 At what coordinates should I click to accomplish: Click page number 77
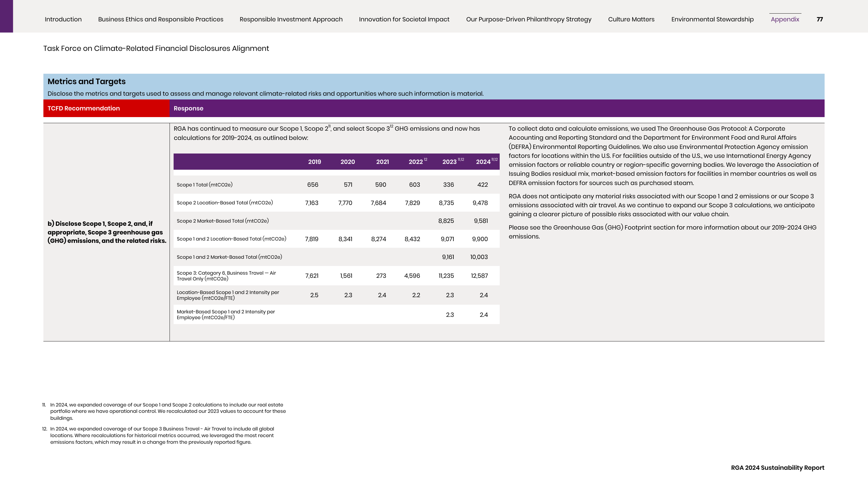[x=819, y=19]
